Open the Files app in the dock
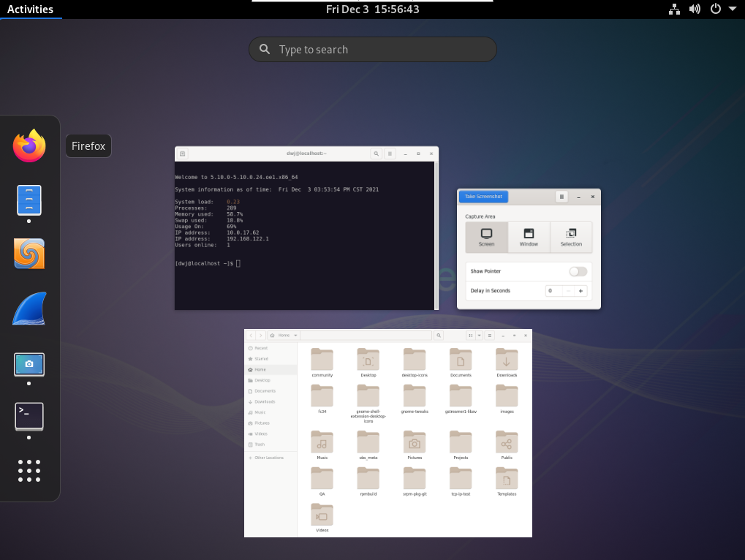Screen dimensions: 745x560 [29, 200]
